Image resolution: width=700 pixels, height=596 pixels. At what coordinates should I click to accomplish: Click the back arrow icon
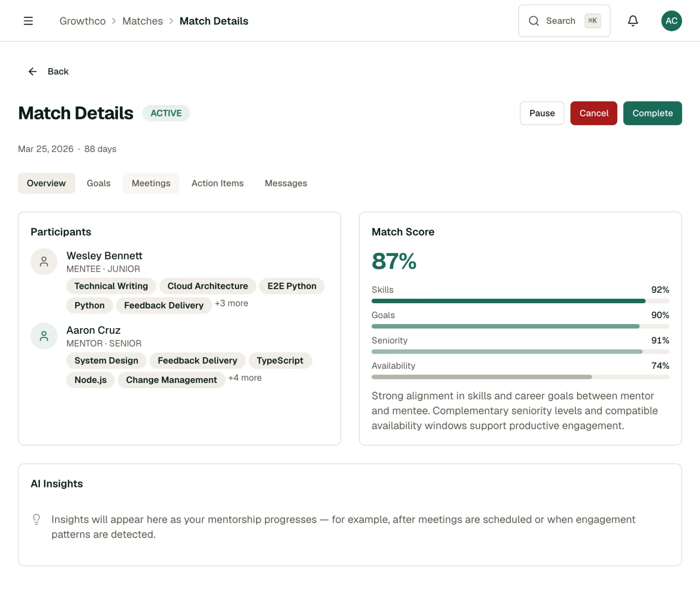point(33,71)
